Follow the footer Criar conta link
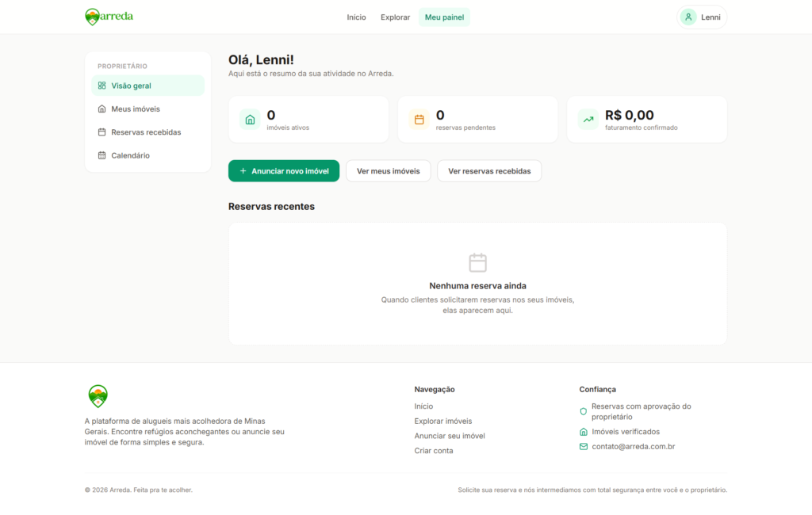812x515 pixels. tap(434, 451)
